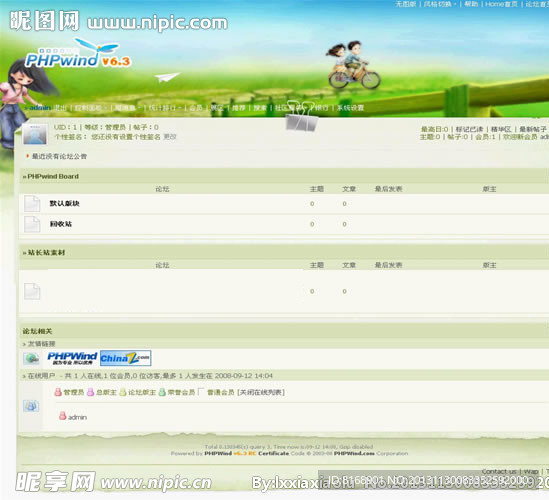Click the 总版主 pink user legend icon
Screen dimensions: 549x500
pyautogui.click(x=90, y=392)
